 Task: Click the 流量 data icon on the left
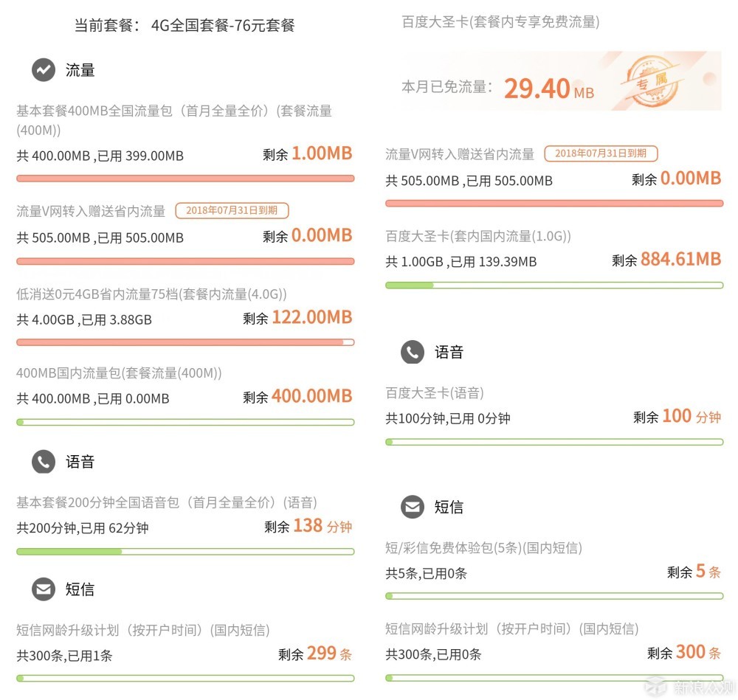(x=44, y=70)
